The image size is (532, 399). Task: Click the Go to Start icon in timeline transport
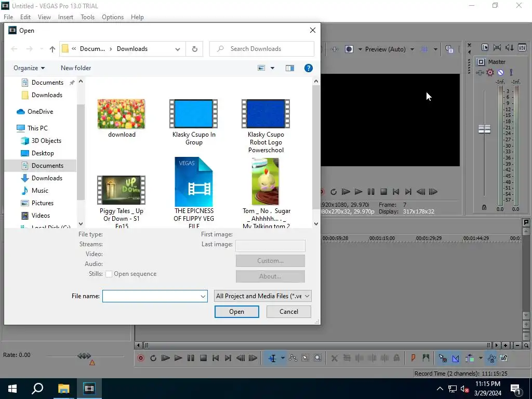tap(216, 358)
